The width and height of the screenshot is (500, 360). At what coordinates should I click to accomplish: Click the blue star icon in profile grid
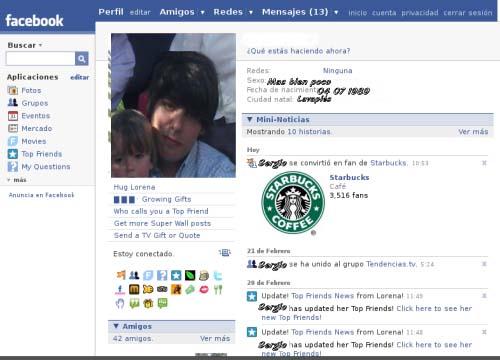click(x=176, y=275)
